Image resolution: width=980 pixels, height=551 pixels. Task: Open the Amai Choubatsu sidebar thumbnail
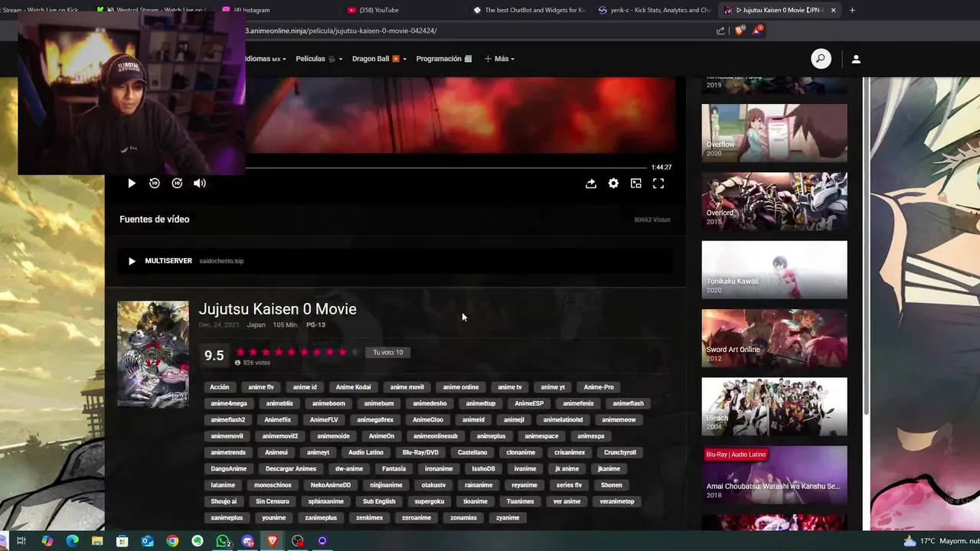(x=774, y=474)
